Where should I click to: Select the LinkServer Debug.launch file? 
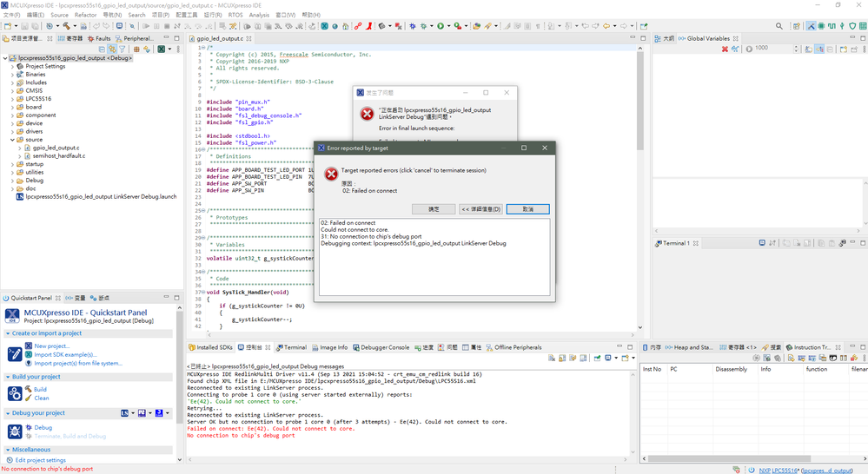pyautogui.click(x=96, y=197)
